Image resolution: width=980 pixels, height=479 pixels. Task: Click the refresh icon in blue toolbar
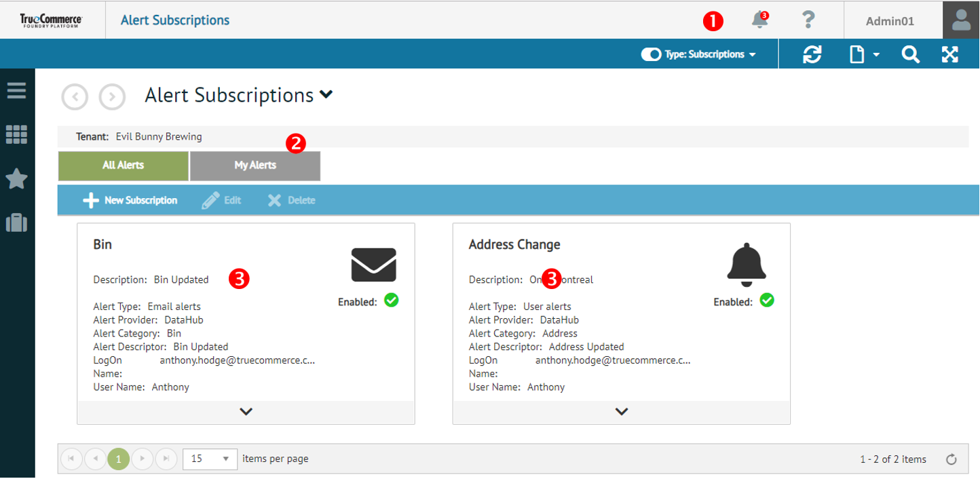812,55
